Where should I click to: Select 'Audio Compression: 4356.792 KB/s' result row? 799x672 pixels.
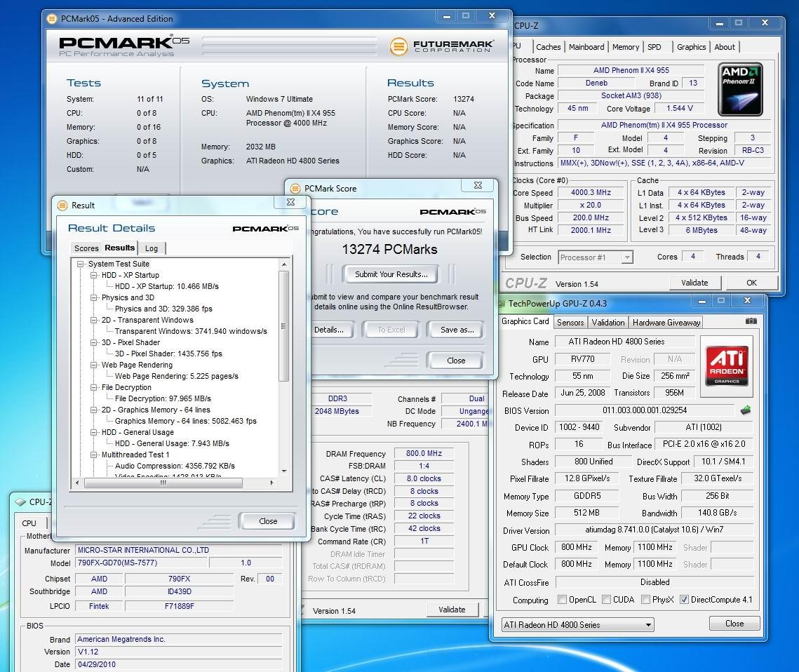pyautogui.click(x=175, y=466)
